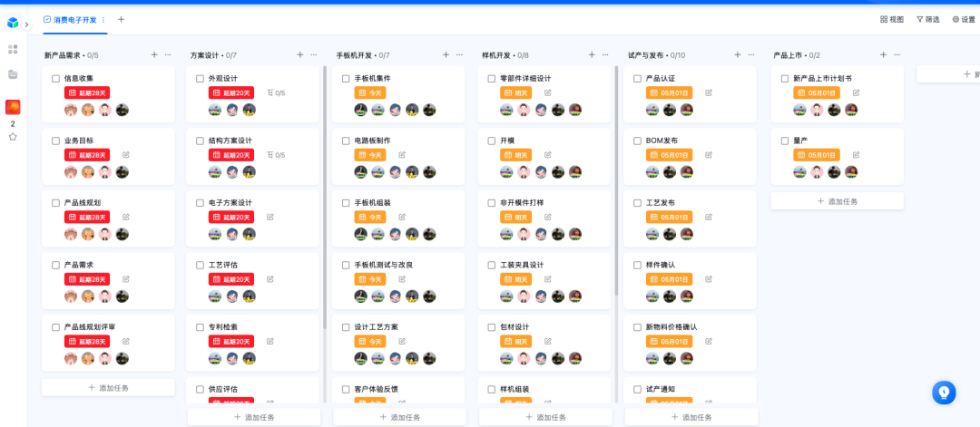The width and height of the screenshot is (980, 427).
Task: Click the star favorites icon in sidebar
Action: [13, 137]
